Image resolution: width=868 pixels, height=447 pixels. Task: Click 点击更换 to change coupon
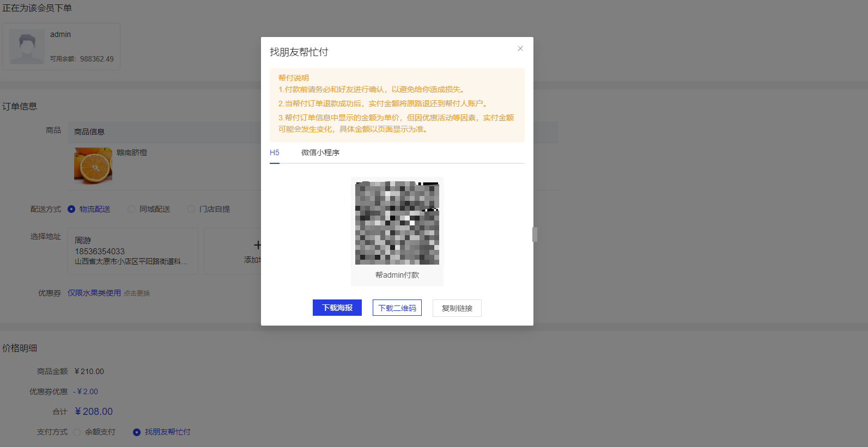tap(137, 293)
